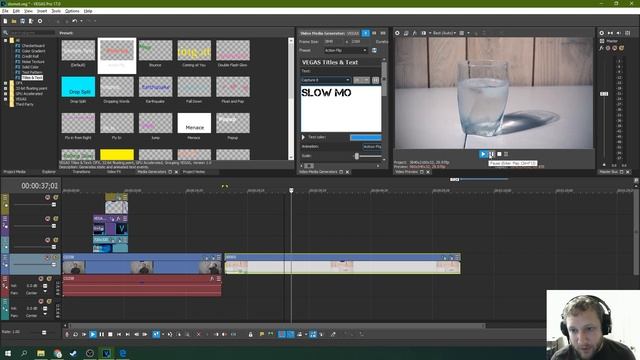Click the Save project icon

click(22, 21)
